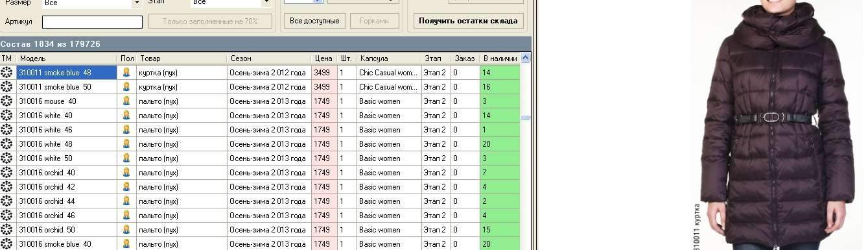
Task: Click the brand icon of 310011 smoke blue 48
Action: (x=7, y=73)
